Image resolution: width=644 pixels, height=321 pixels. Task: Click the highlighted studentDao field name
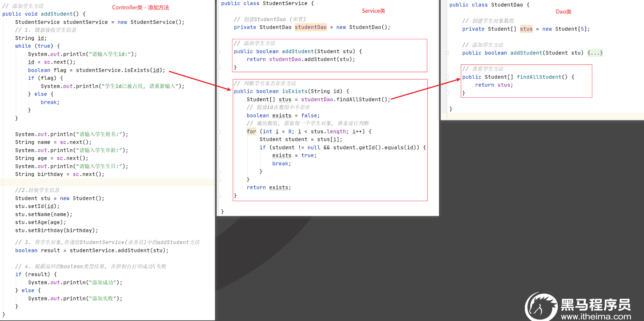[311, 27]
